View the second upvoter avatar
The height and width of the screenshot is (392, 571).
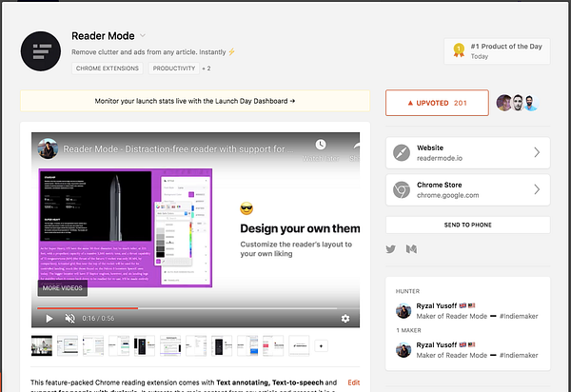pos(518,103)
